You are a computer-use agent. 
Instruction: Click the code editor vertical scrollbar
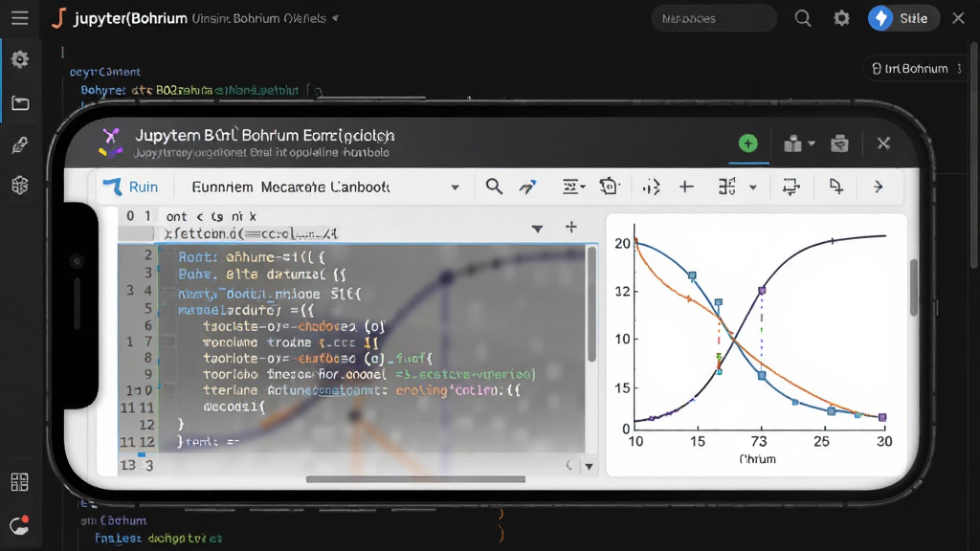pos(591,304)
